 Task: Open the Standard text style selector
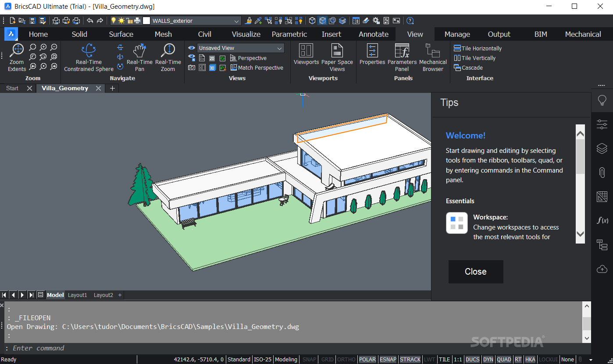239,359
